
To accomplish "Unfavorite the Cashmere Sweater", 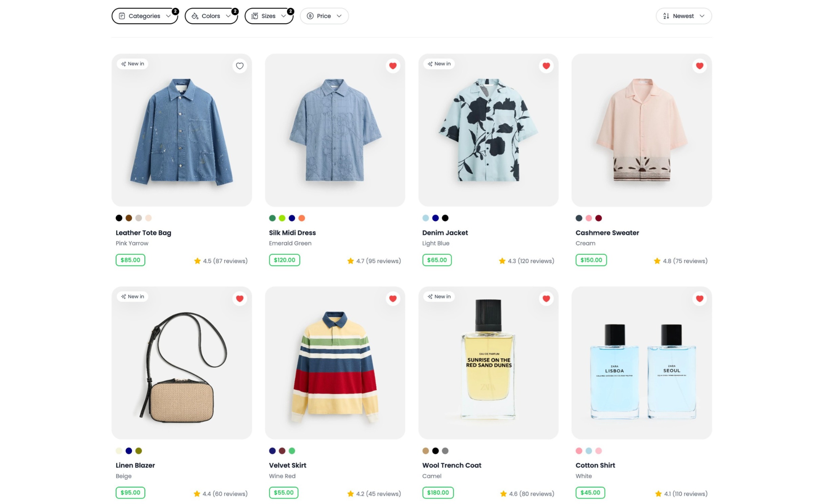I will point(699,66).
